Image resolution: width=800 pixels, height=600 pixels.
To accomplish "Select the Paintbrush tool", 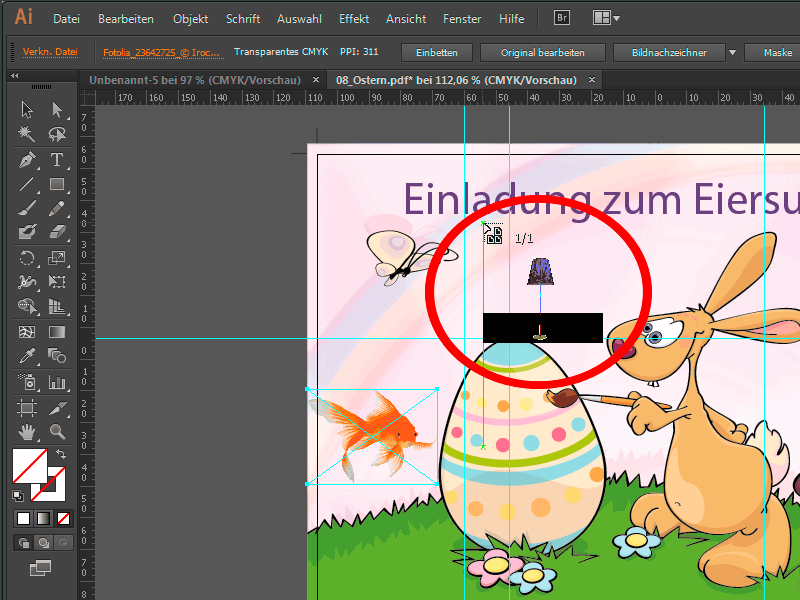I will (27, 208).
